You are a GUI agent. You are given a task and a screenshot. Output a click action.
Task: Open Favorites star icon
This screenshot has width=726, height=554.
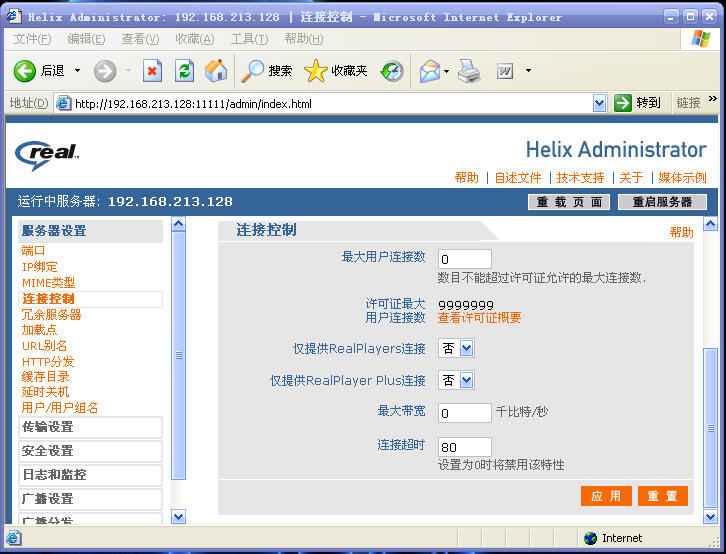pyautogui.click(x=316, y=71)
